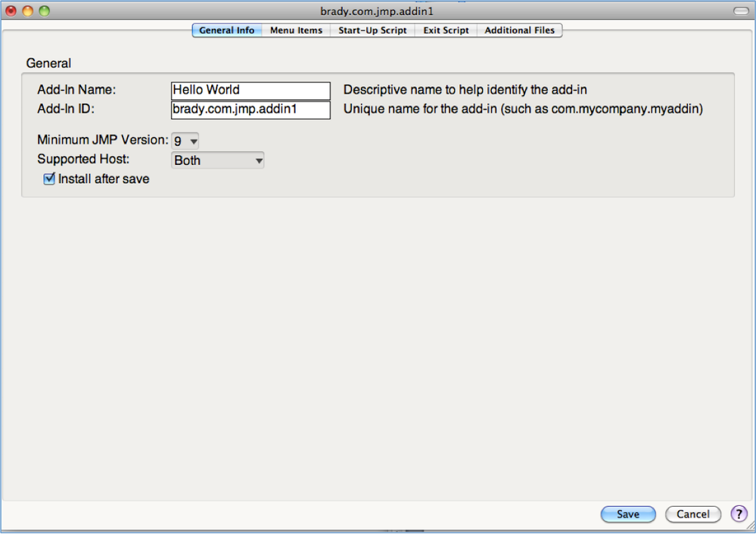Click the 'Add-In ID:' label

point(66,109)
